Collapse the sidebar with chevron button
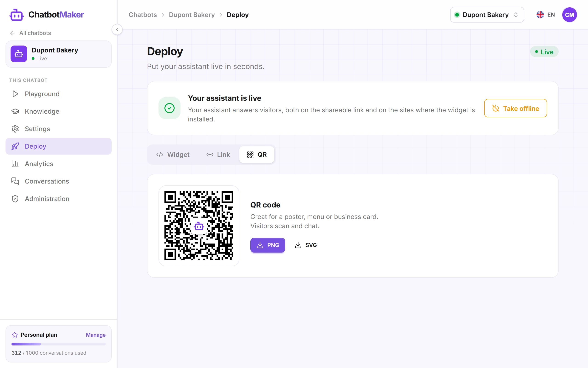 click(x=117, y=29)
